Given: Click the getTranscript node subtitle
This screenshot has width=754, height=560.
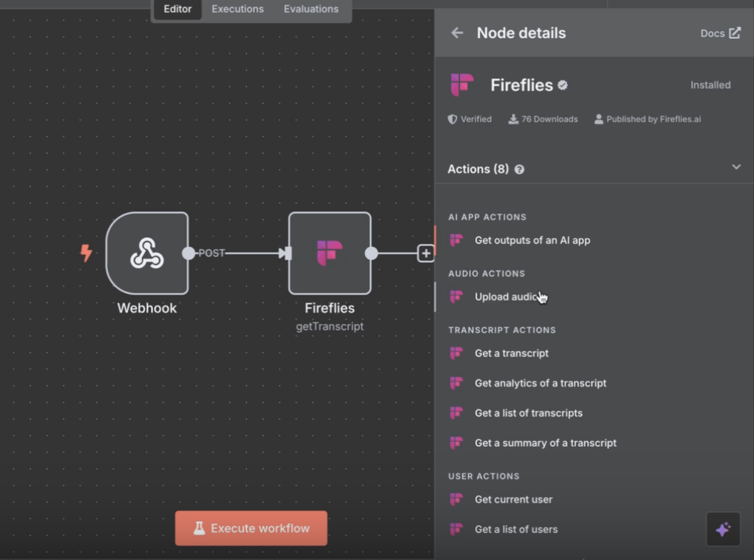Looking at the screenshot, I should pos(330,326).
